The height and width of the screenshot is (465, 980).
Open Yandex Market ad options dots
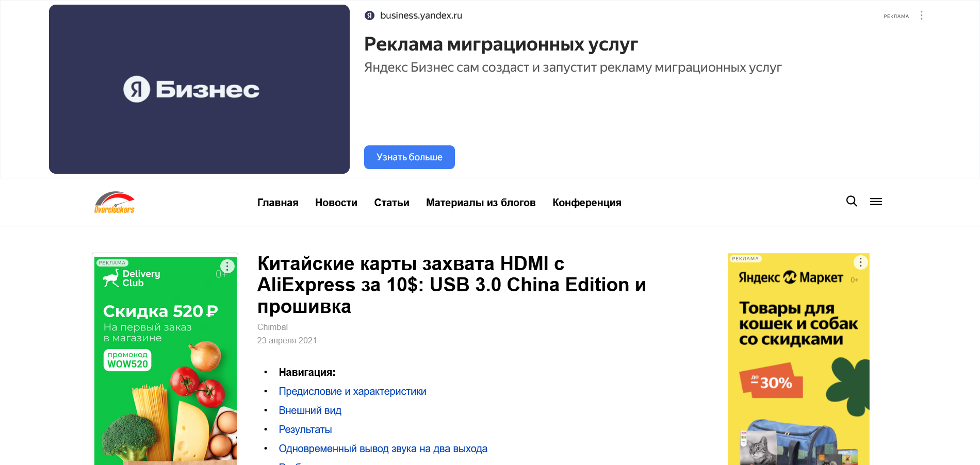click(x=860, y=262)
